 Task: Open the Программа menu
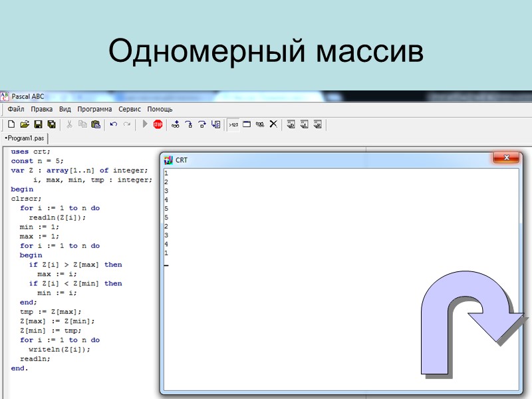click(94, 108)
